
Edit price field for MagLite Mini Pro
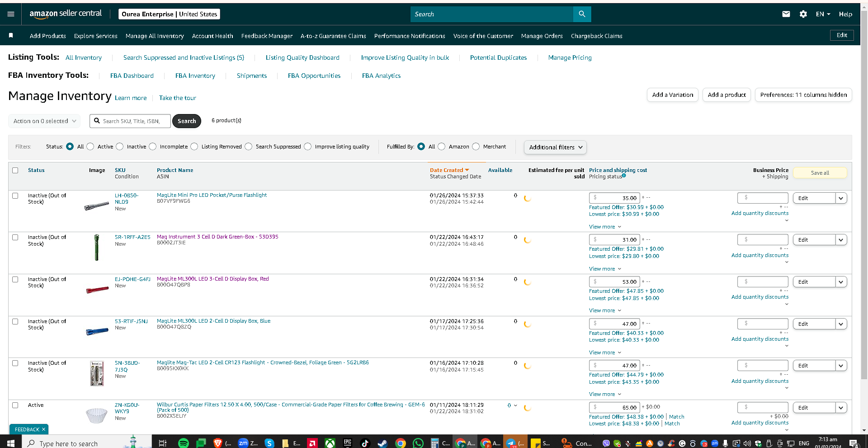click(614, 198)
